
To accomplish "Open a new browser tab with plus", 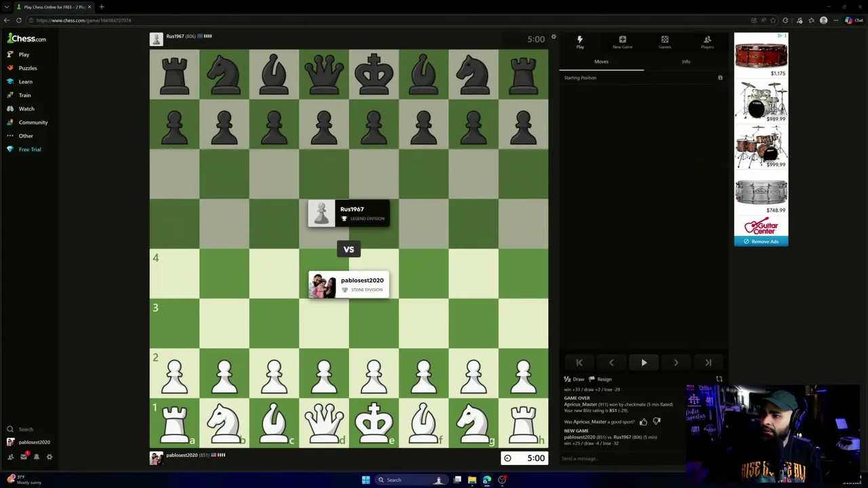I will coord(101,7).
